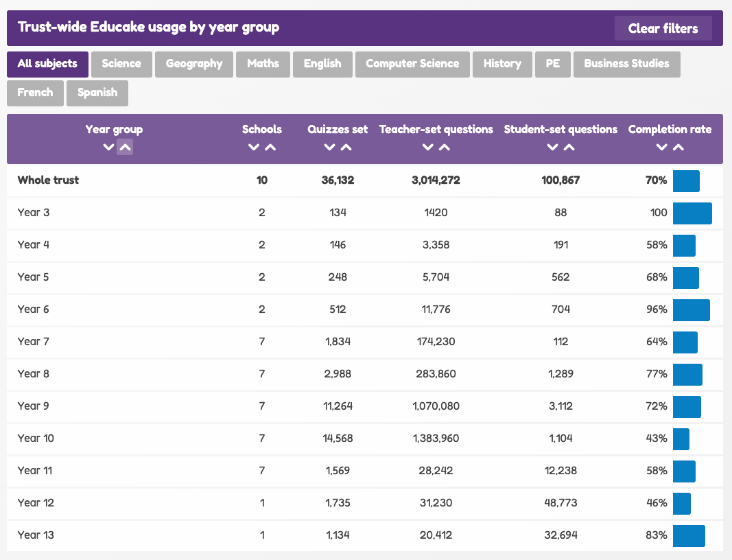
Task: Click the Teacher-set questions column header
Action: pos(436,130)
